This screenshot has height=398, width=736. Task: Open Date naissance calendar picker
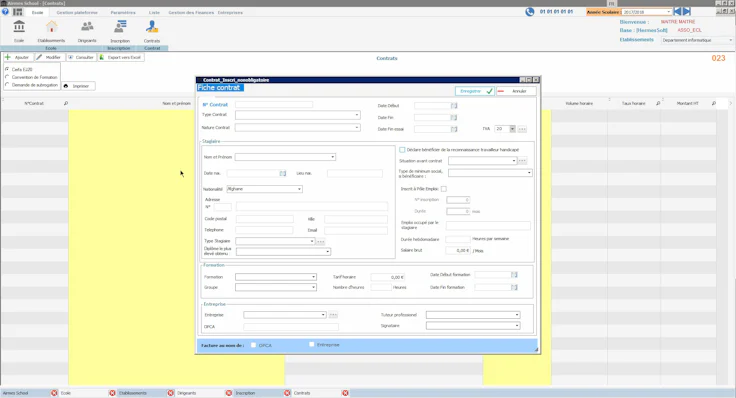[x=283, y=174]
